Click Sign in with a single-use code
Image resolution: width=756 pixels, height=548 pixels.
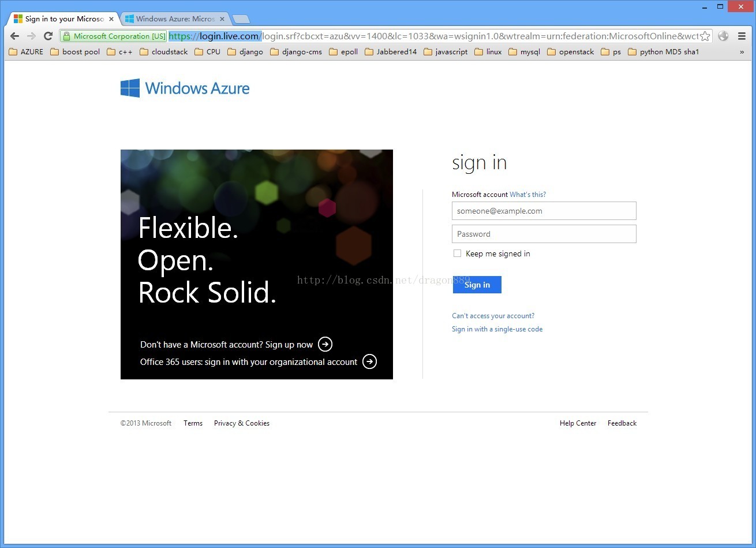pyautogui.click(x=497, y=329)
